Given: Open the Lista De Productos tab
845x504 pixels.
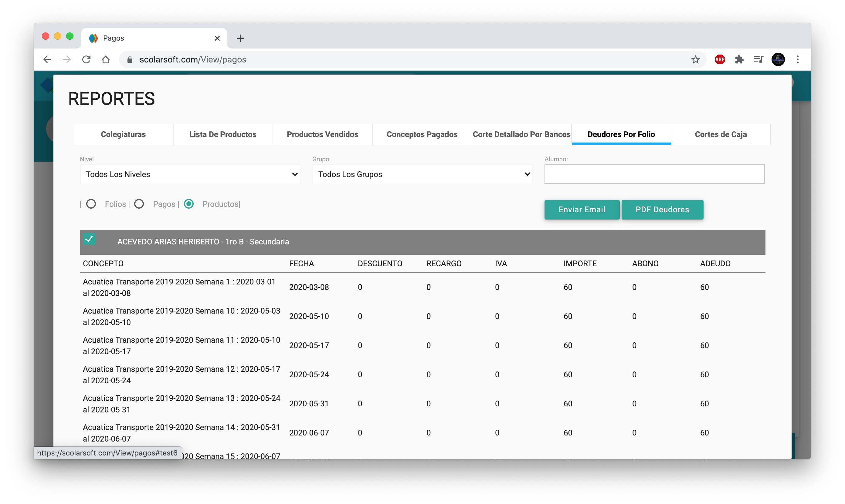Looking at the screenshot, I should 223,134.
